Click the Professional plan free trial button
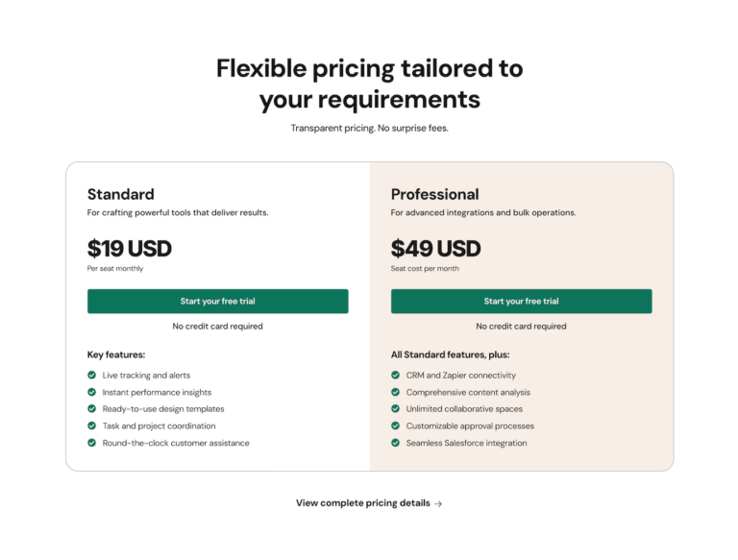The image size is (738, 560). (x=521, y=302)
